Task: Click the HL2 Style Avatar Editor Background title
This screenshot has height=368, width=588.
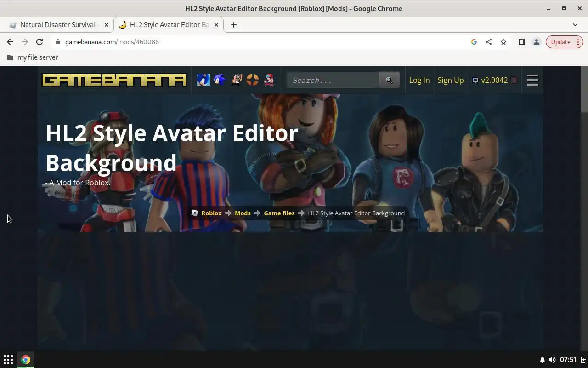Action: tap(172, 148)
